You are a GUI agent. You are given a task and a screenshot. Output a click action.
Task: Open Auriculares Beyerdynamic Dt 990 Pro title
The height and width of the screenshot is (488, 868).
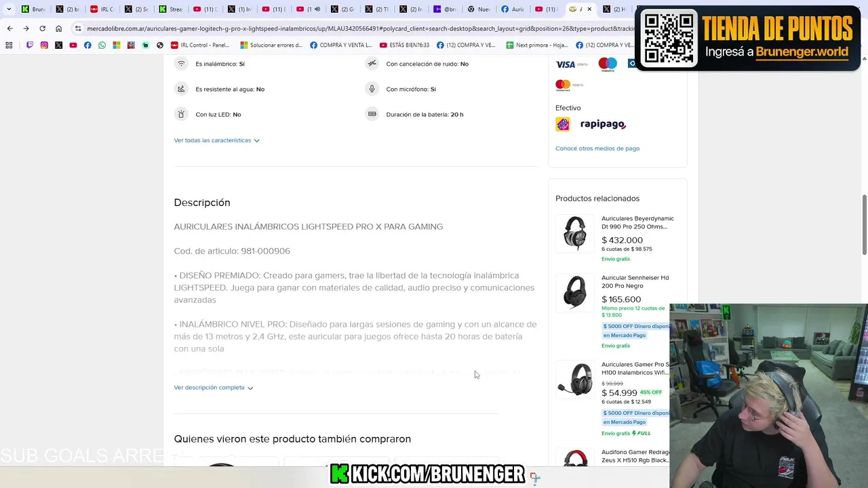click(x=637, y=222)
